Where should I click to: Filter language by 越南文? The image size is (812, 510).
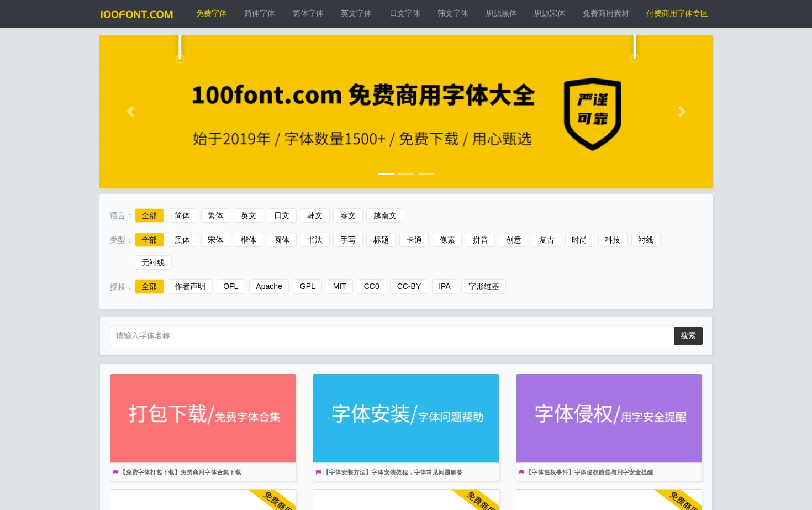385,215
